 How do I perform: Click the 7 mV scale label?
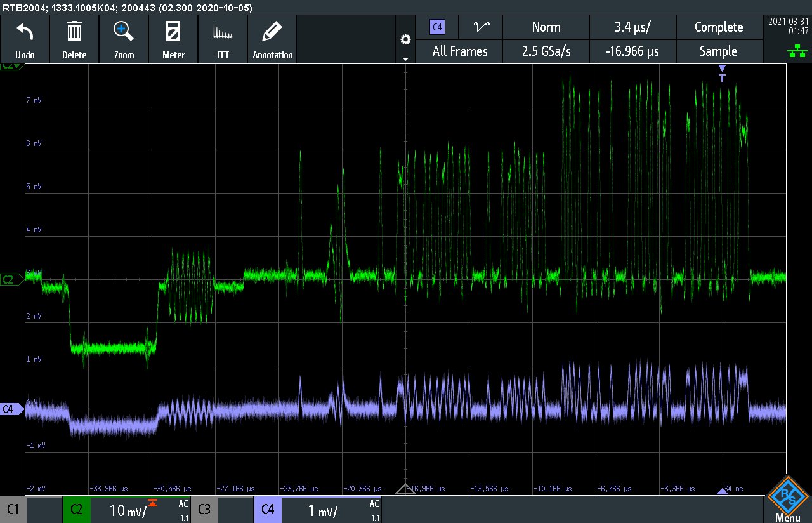(33, 100)
